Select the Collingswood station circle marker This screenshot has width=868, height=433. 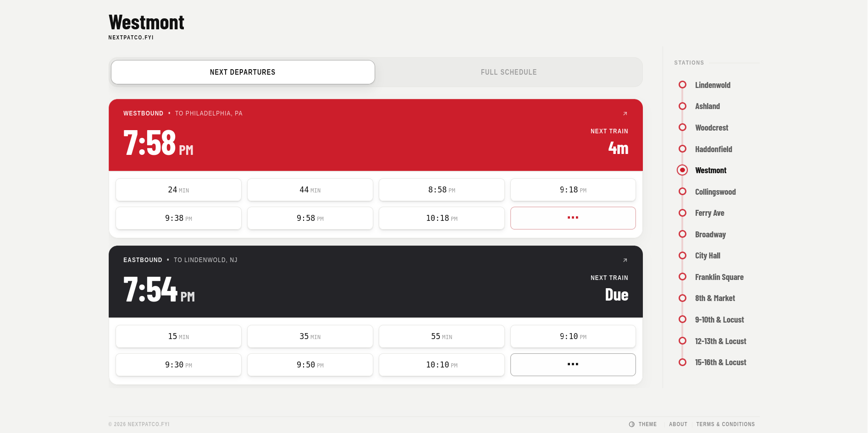pyautogui.click(x=682, y=192)
